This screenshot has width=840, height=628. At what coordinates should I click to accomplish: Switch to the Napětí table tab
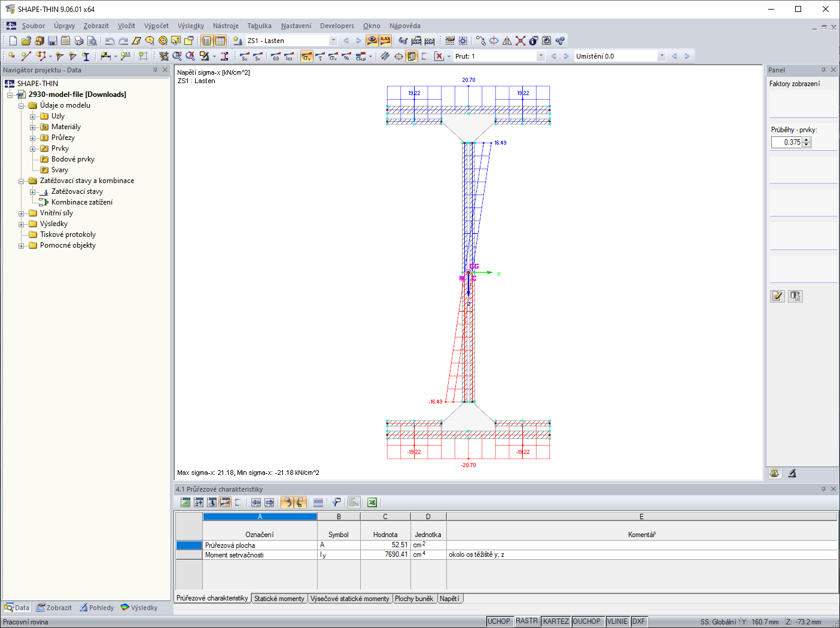click(450, 599)
